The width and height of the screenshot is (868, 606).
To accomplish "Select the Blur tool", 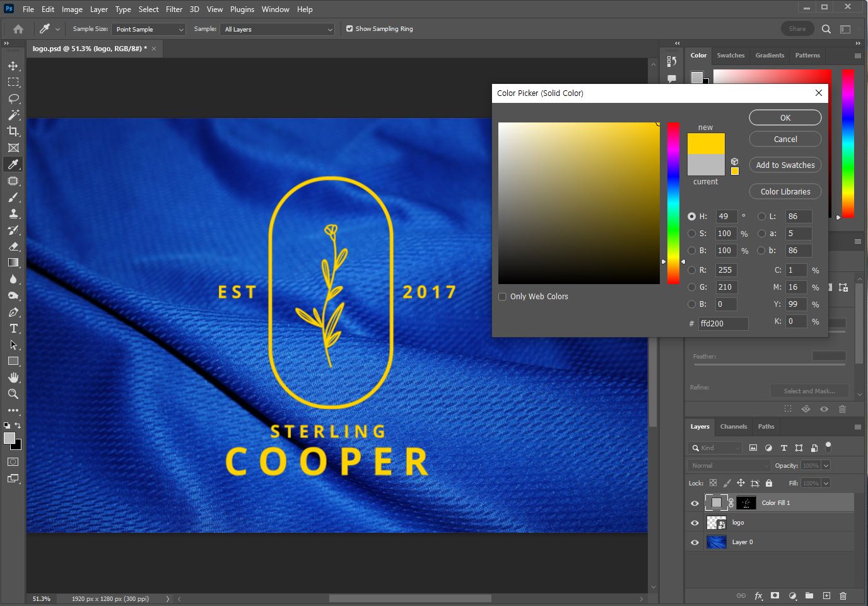I will (13, 279).
